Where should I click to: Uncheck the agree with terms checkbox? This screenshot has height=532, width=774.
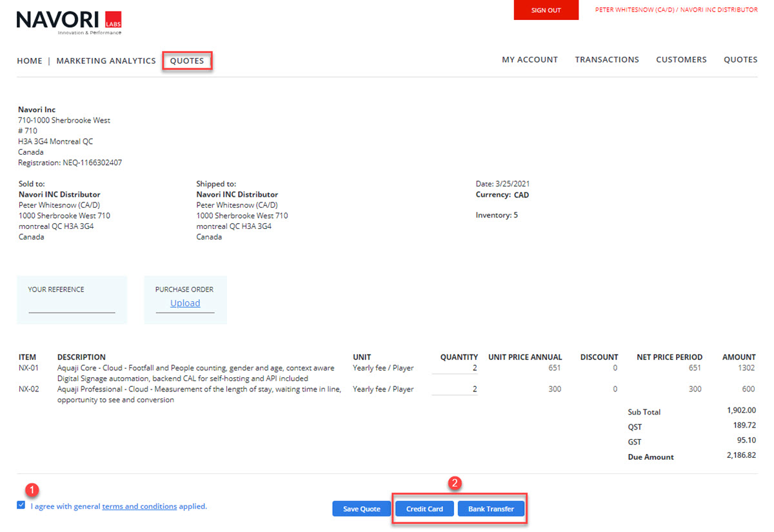21,506
